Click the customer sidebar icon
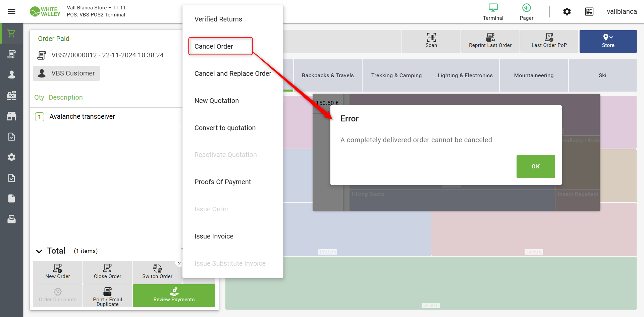This screenshot has width=644, height=317. click(11, 74)
